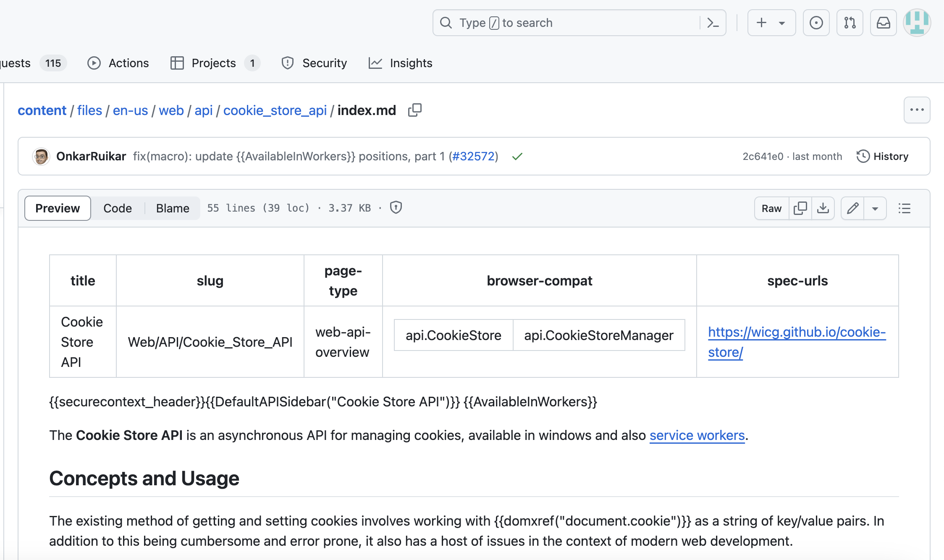View the file History
Screen dimensions: 944x560
point(883,156)
